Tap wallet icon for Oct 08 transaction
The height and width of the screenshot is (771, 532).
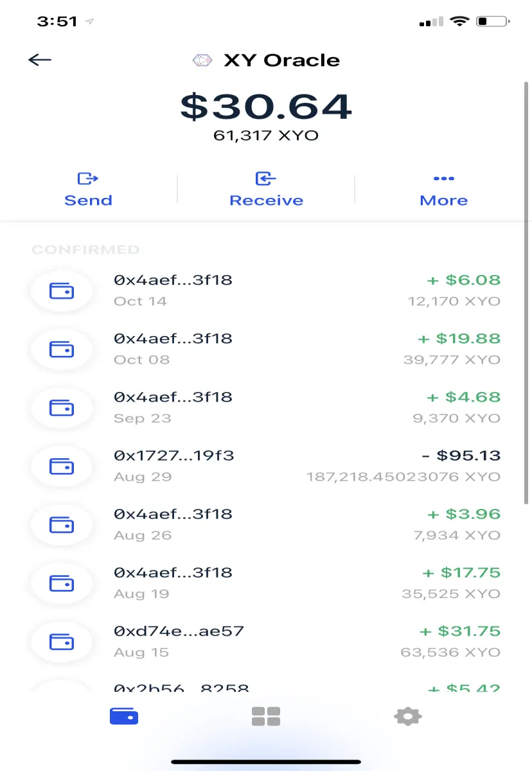pos(62,350)
